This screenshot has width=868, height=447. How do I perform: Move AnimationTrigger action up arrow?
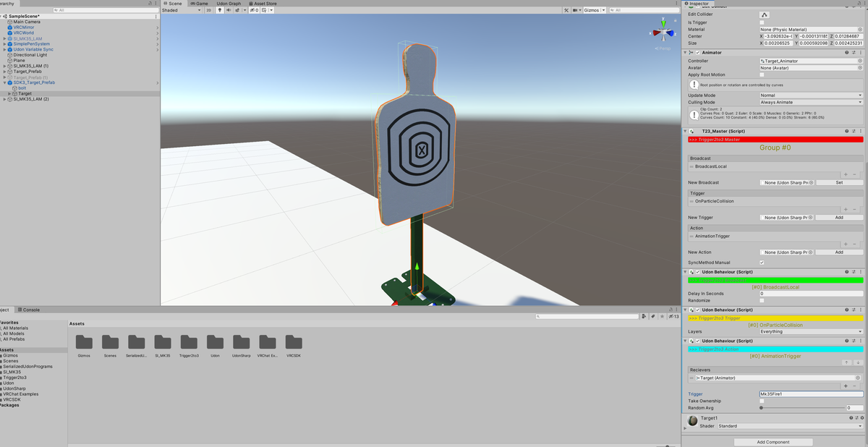coord(847,362)
